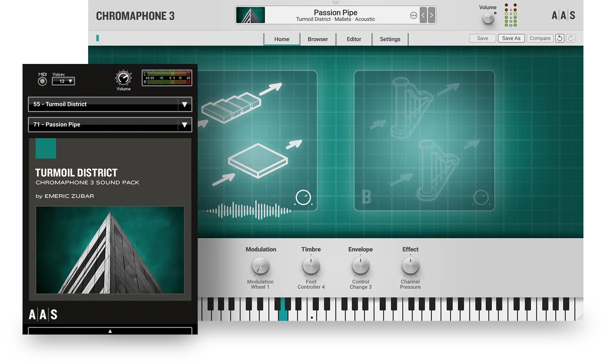Click the Timbre knob

tap(311, 266)
